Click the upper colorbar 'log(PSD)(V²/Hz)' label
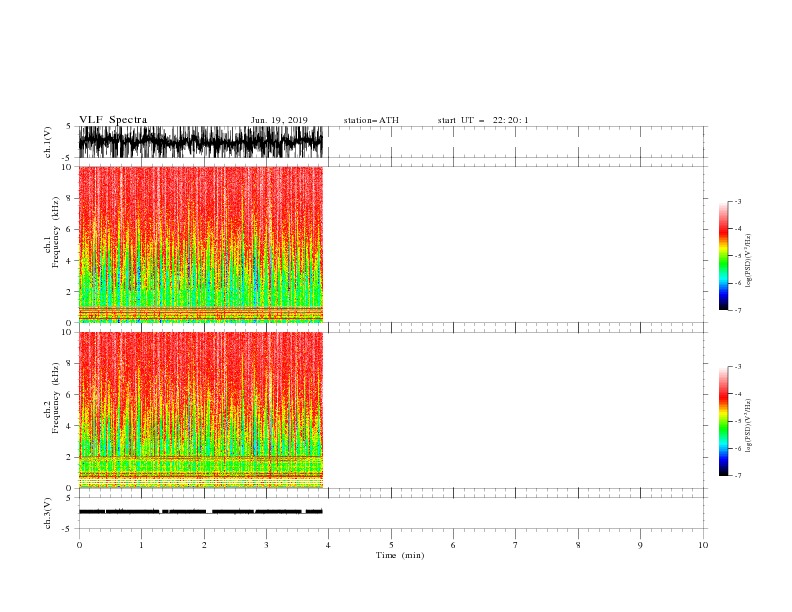Viewport: 792px width, 612px height. pyautogui.click(x=749, y=261)
